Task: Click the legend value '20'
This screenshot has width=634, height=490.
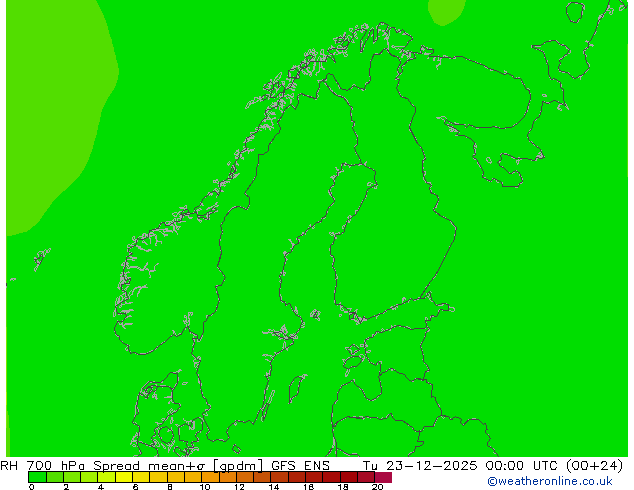Action: tap(377, 487)
